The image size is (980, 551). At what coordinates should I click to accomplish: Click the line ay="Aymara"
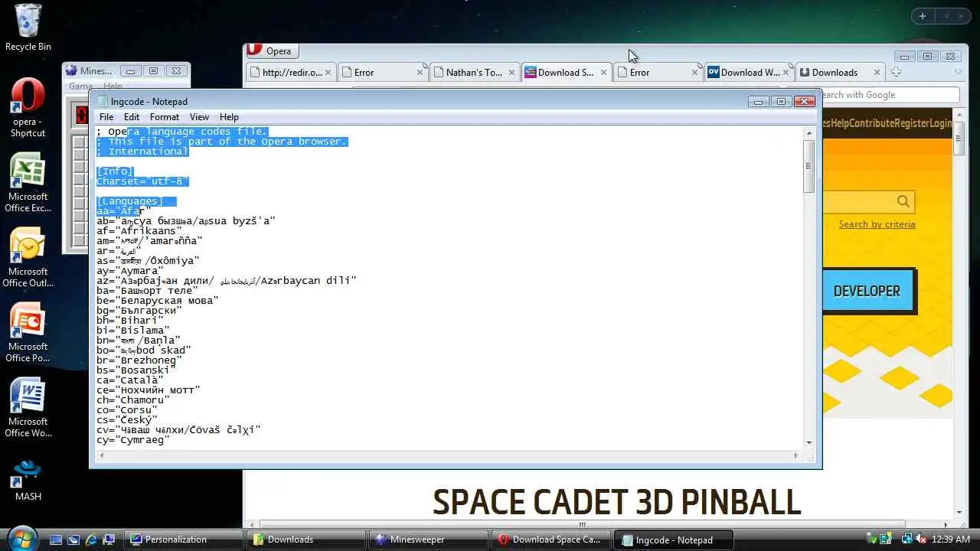pyautogui.click(x=130, y=270)
